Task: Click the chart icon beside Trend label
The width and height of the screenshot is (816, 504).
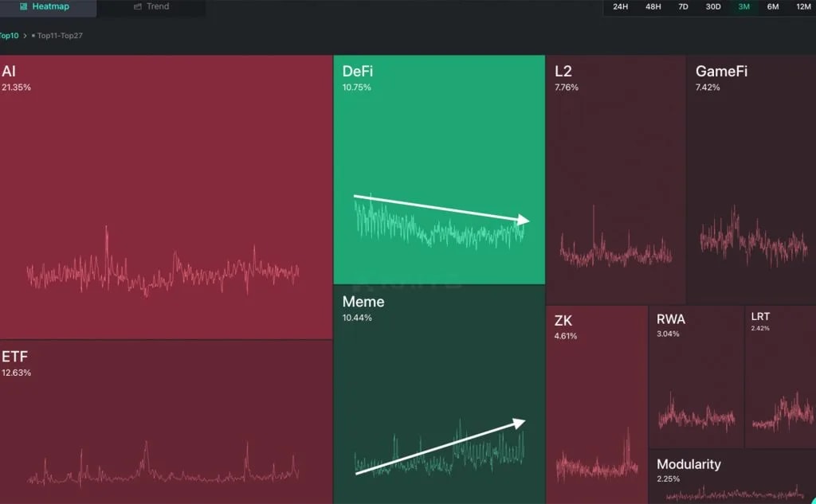Action: 137,6
